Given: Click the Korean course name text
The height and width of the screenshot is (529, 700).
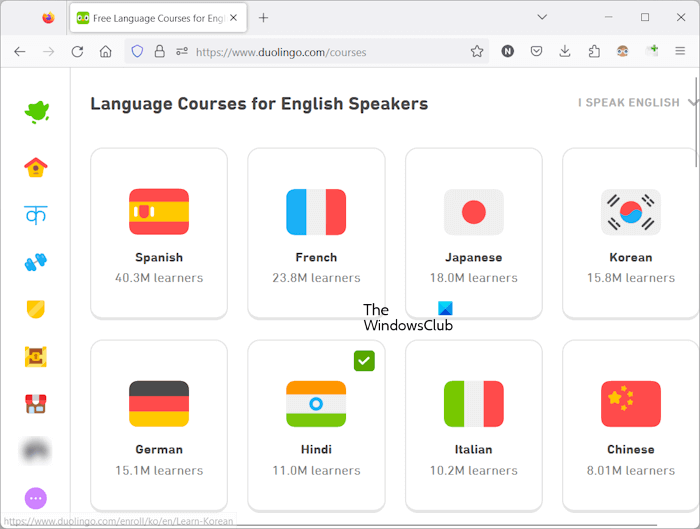Looking at the screenshot, I should click(631, 258).
